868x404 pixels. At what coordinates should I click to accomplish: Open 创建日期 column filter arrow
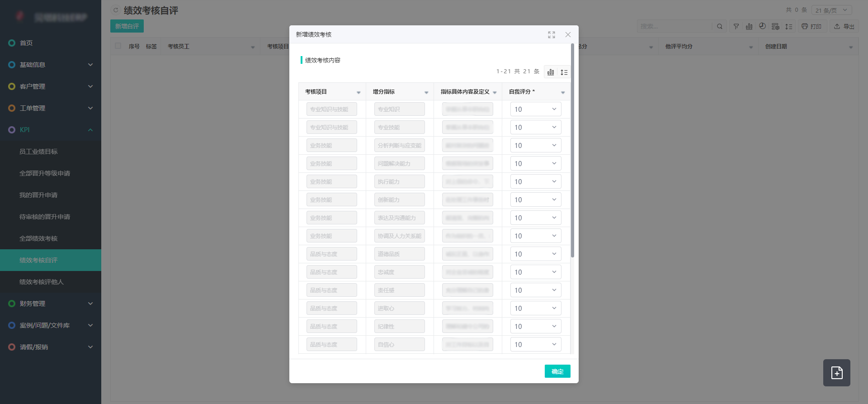point(851,47)
